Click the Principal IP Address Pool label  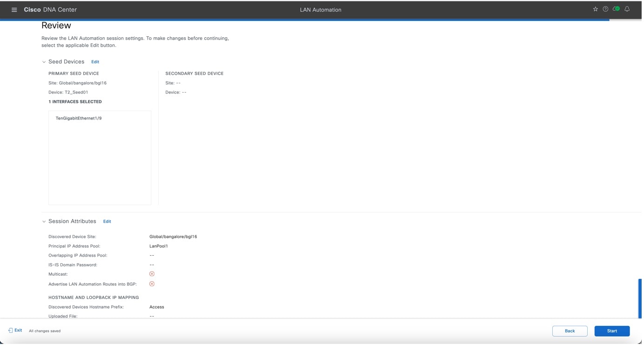[74, 246]
